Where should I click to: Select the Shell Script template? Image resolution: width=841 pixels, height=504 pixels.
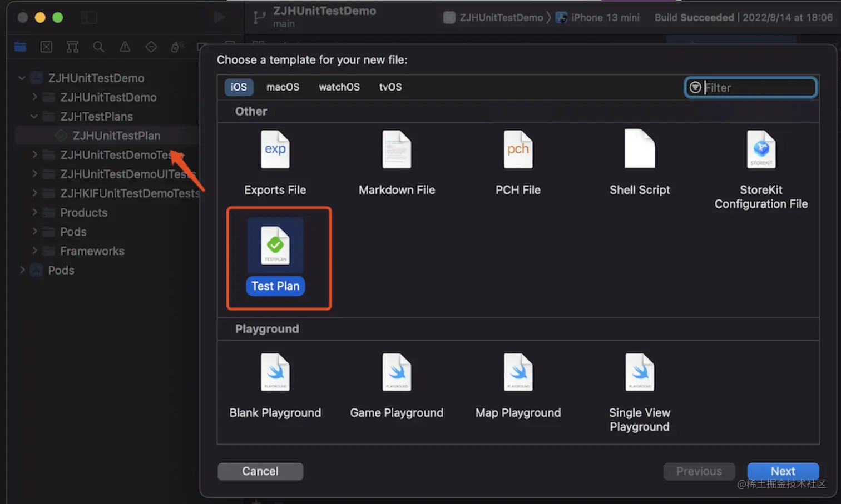[x=640, y=149]
